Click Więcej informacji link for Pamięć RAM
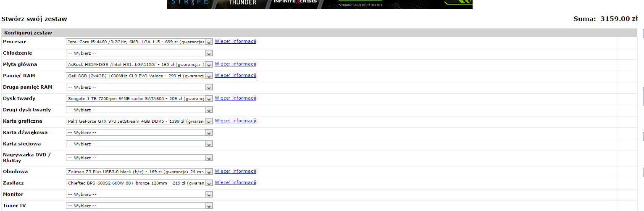 (x=236, y=75)
